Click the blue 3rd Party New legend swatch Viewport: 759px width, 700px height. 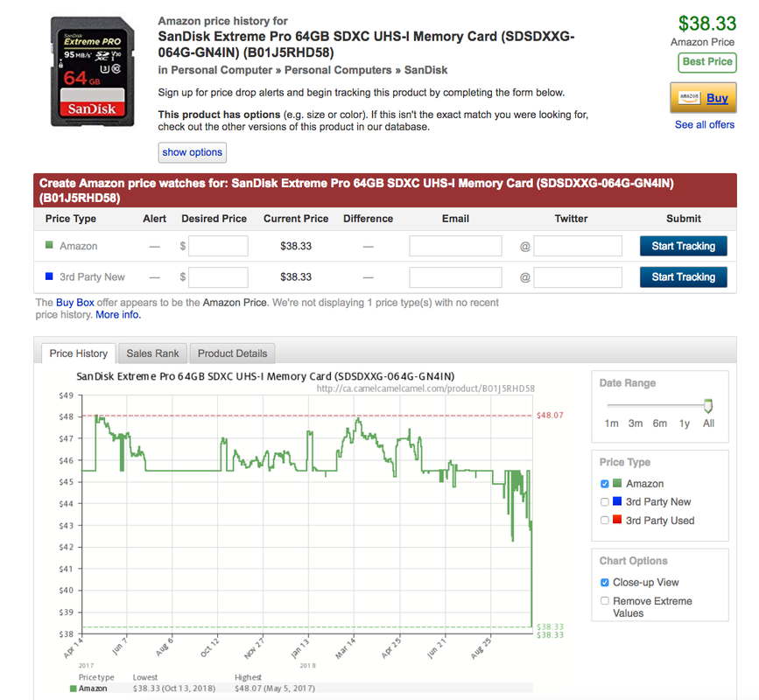(x=617, y=501)
